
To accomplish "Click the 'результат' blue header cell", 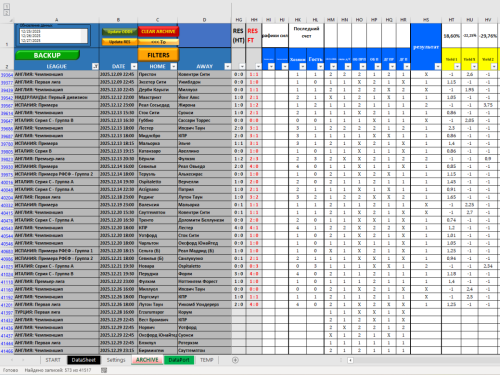I will click(x=426, y=47).
